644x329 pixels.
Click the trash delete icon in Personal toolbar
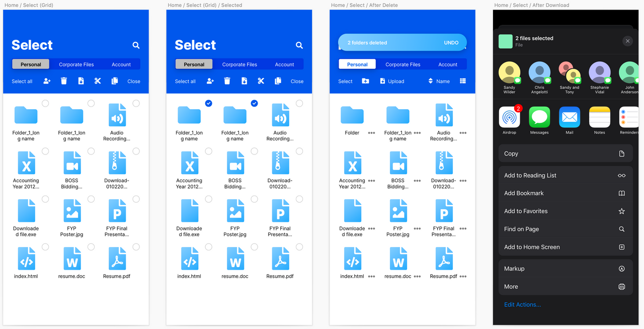point(64,81)
